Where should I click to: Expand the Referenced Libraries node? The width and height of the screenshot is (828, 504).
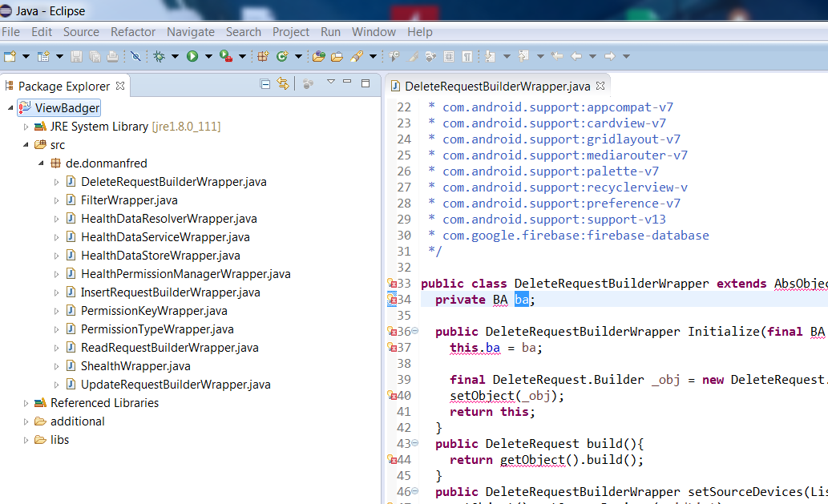pyautogui.click(x=26, y=403)
